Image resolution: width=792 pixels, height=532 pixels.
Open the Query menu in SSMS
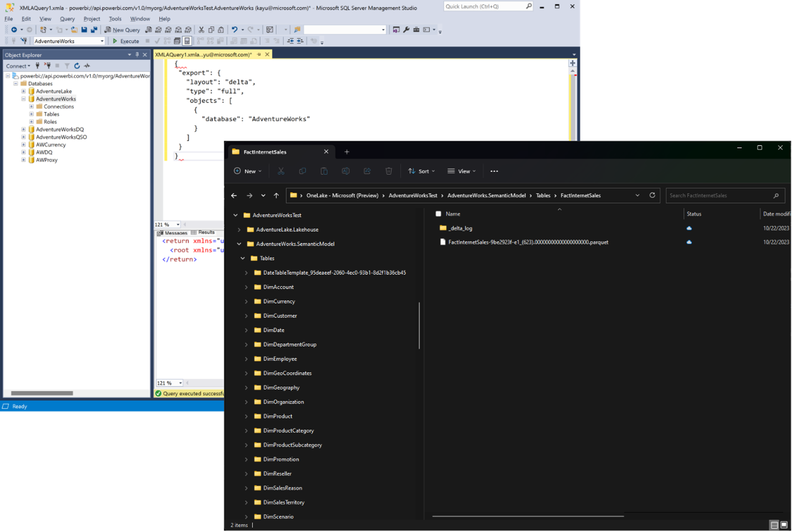pos(67,18)
